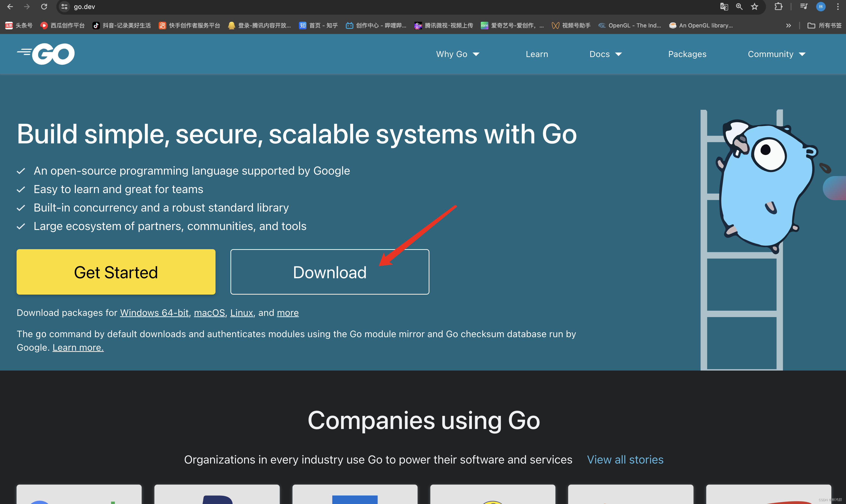Open the 爱奇艺号-爱创作 bookmark

click(512, 26)
